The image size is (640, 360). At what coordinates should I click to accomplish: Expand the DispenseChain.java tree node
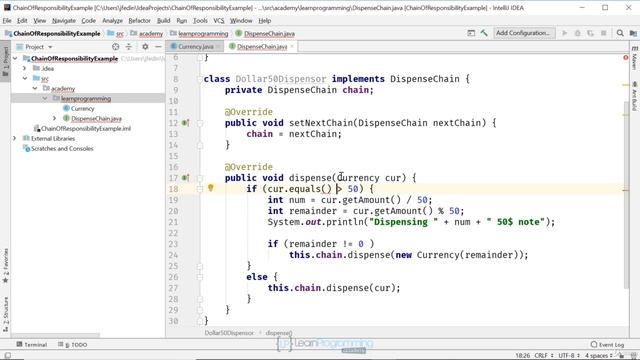(x=55, y=119)
